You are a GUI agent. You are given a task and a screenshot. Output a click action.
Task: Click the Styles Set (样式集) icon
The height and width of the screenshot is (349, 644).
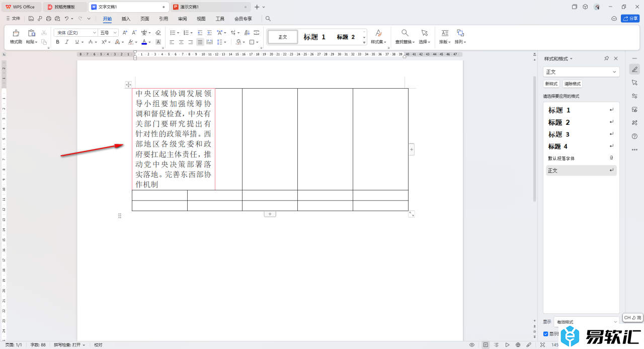tap(378, 33)
